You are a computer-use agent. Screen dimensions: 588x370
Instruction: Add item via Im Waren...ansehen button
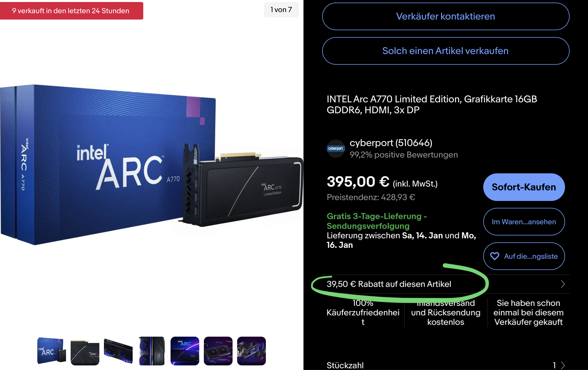(x=524, y=222)
